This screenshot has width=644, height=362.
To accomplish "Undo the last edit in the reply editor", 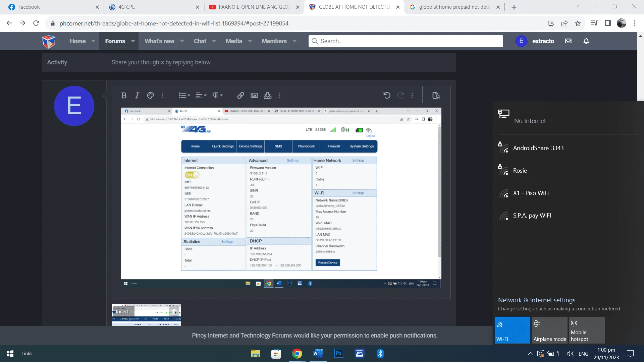I will coord(387,96).
